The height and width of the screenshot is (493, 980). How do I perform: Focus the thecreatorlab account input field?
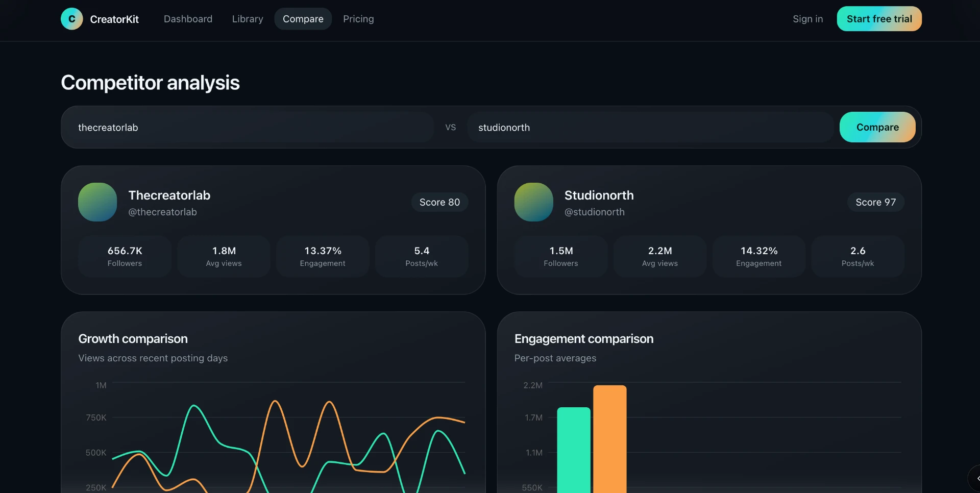point(250,127)
